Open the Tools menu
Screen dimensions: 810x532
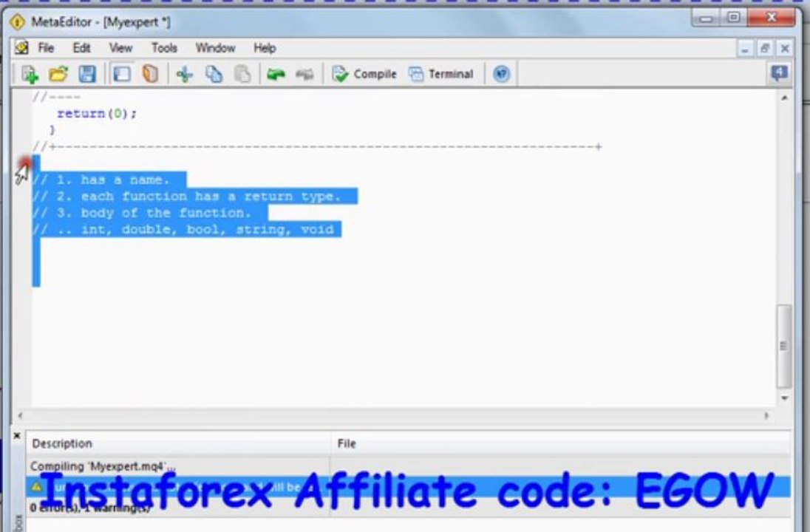pos(164,48)
